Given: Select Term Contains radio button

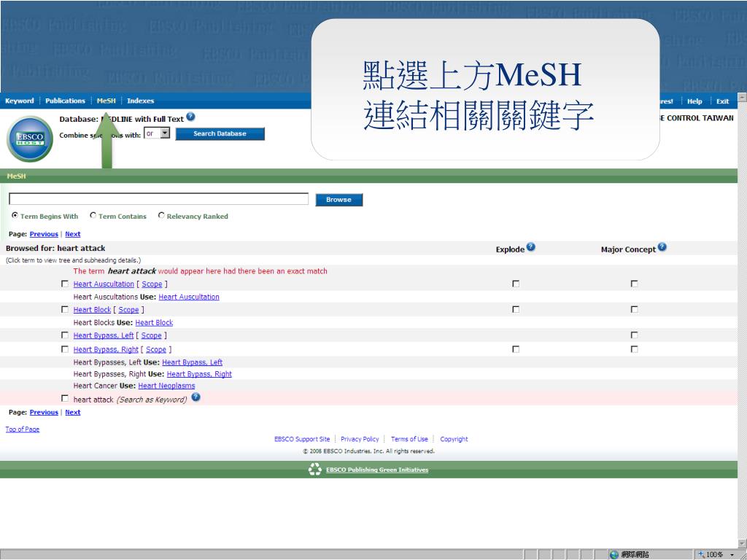Looking at the screenshot, I should pyautogui.click(x=93, y=215).
